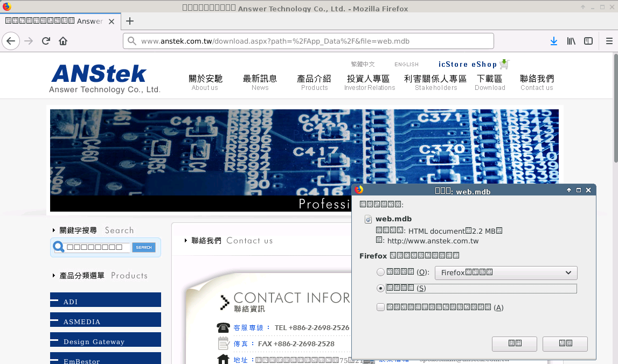Open the Firefox home page icon

[63, 41]
